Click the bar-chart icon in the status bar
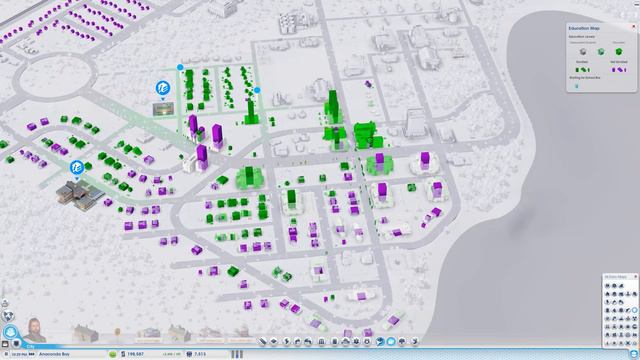640x360 pixels. tap(237, 354)
